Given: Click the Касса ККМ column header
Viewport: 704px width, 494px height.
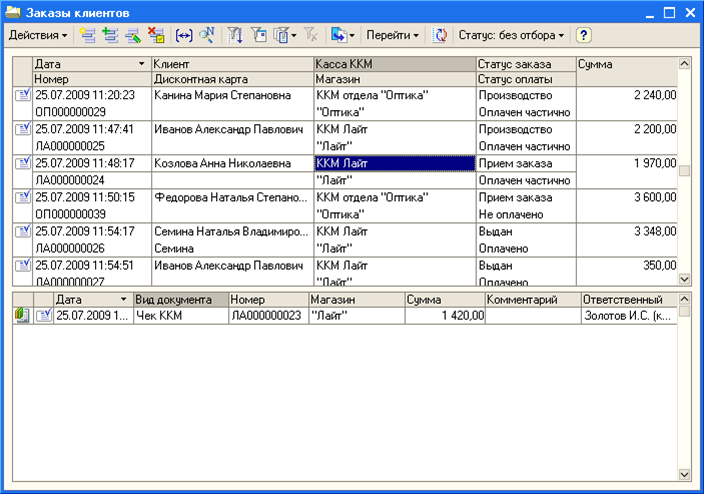Looking at the screenshot, I should click(395, 64).
